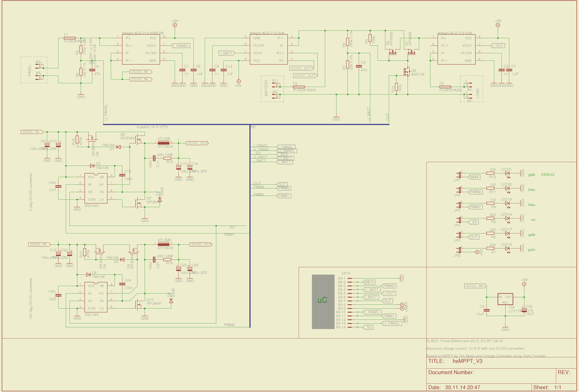Viewport: 579px width, 392px height.
Task: Select the R16 200 1/4W resistor
Action: [167, 158]
